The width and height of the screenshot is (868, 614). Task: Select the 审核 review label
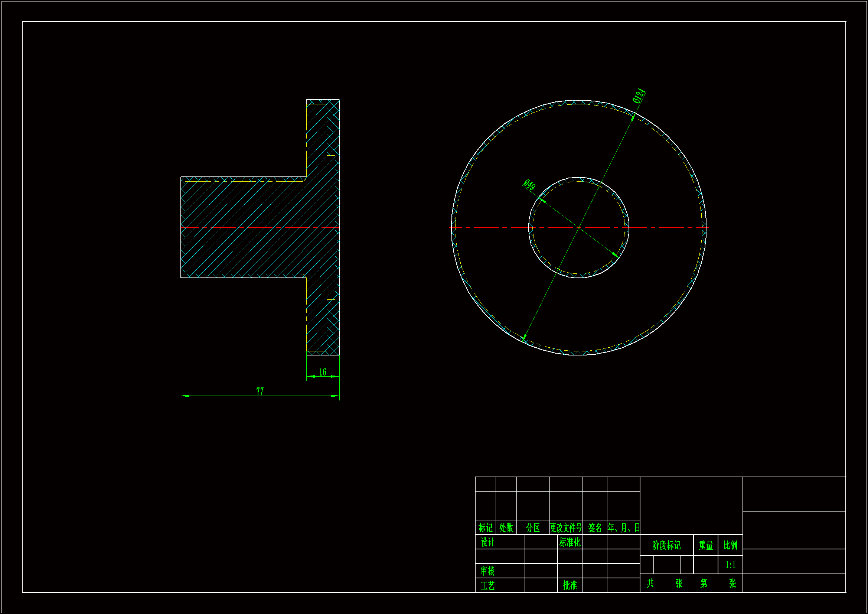[x=487, y=571]
